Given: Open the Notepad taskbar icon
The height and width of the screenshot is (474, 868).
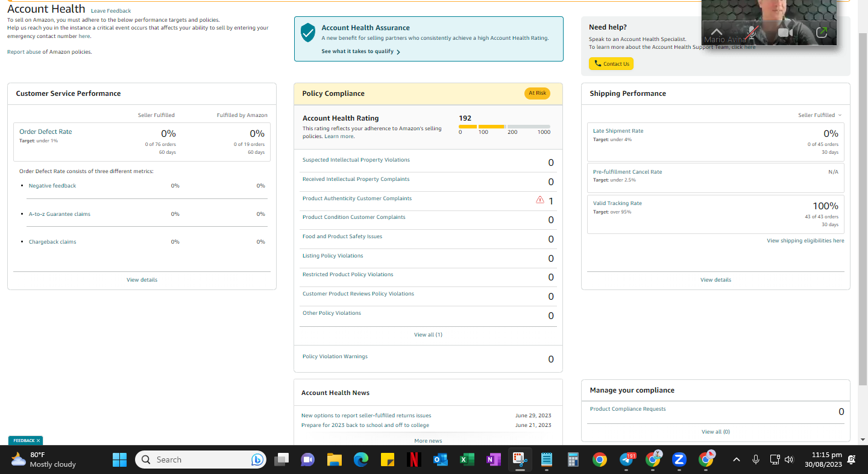Looking at the screenshot, I should tap(547, 460).
